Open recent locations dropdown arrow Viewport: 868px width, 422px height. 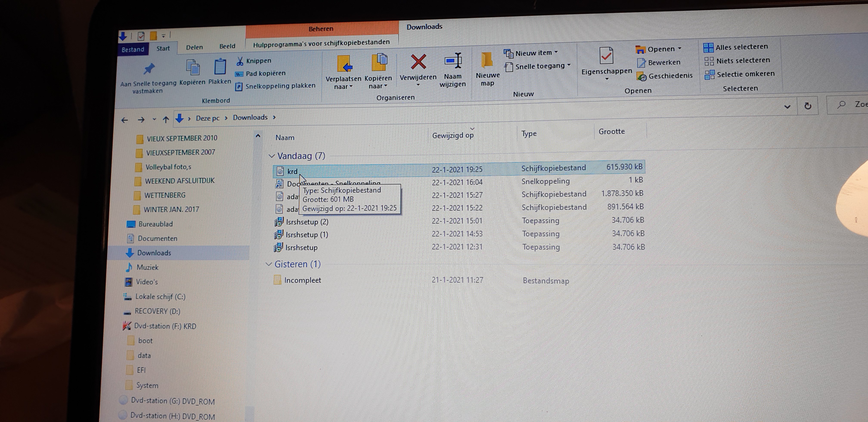[x=154, y=119]
